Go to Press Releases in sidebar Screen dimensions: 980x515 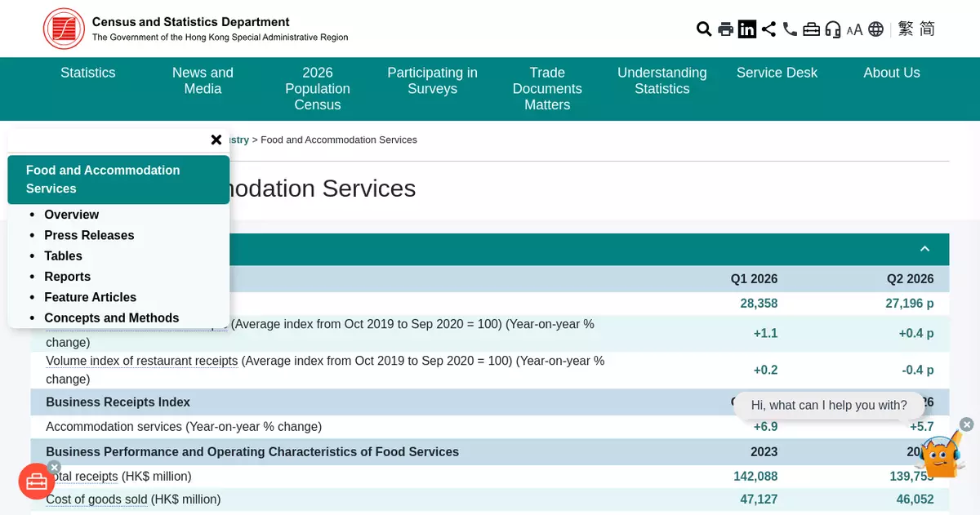tap(89, 235)
